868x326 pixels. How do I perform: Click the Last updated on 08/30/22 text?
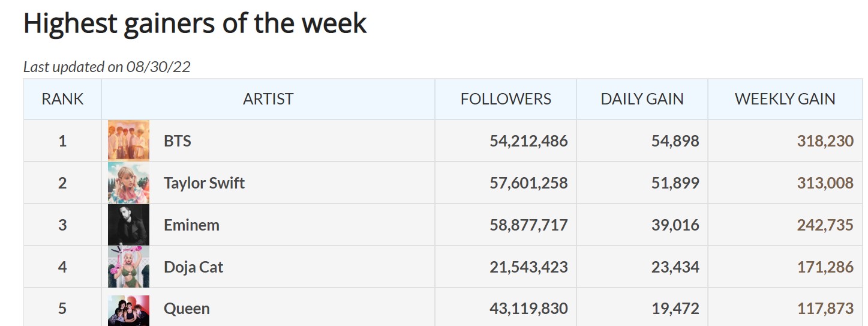tap(107, 67)
